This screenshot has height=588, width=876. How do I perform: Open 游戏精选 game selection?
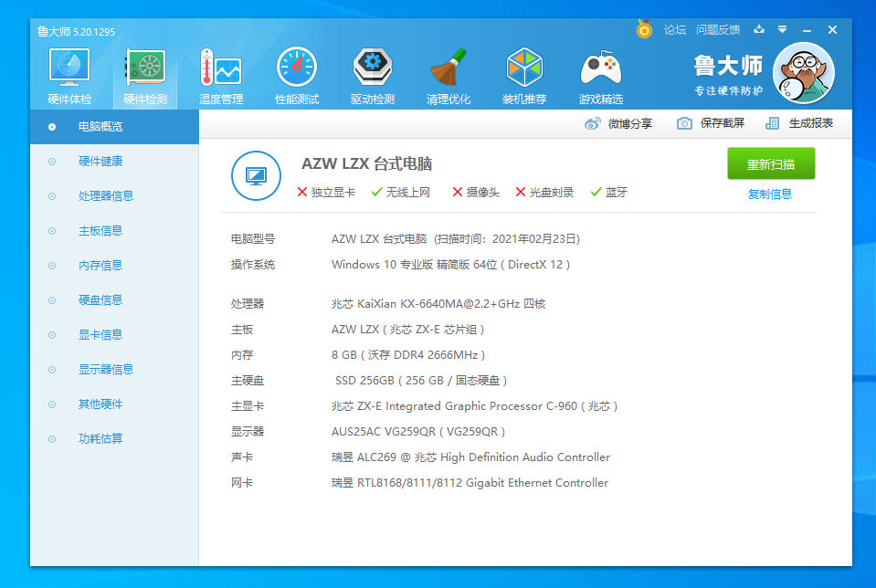pyautogui.click(x=600, y=77)
